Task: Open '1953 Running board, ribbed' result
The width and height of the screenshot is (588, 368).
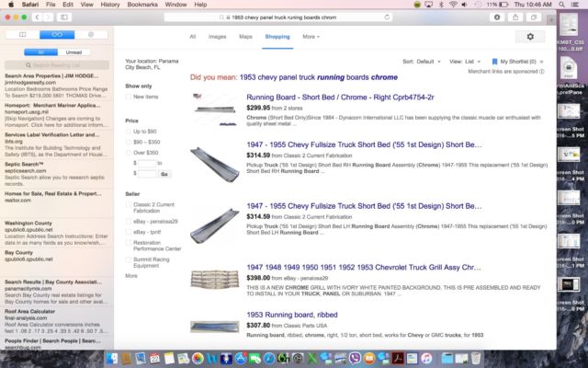Action: (292, 315)
